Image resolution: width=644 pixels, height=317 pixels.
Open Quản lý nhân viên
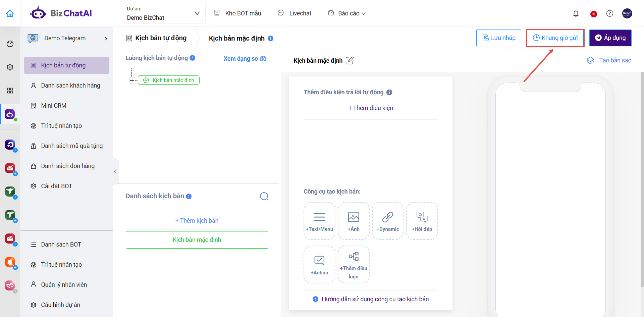(66, 285)
